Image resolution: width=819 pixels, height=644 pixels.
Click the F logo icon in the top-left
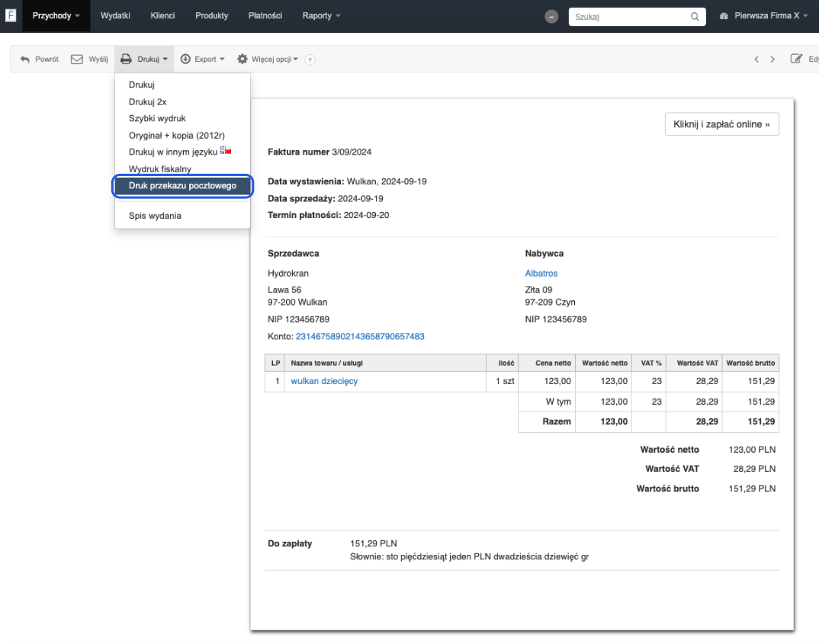pyautogui.click(x=11, y=15)
